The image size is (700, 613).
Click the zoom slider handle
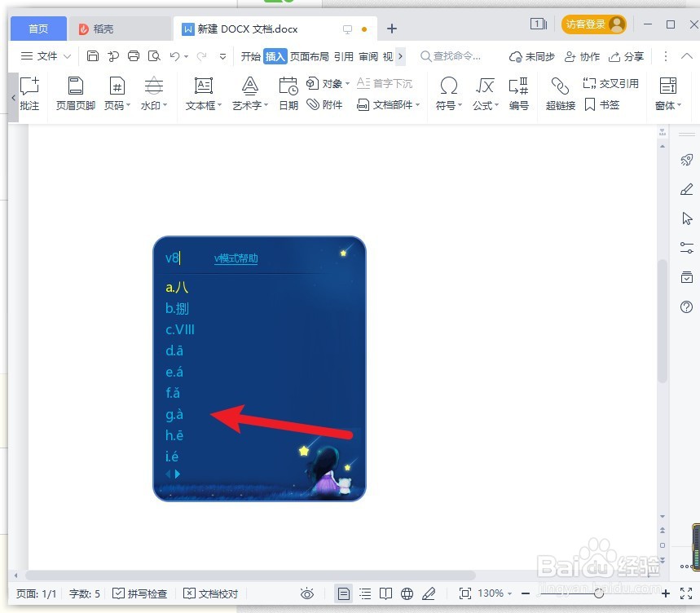coord(599,593)
